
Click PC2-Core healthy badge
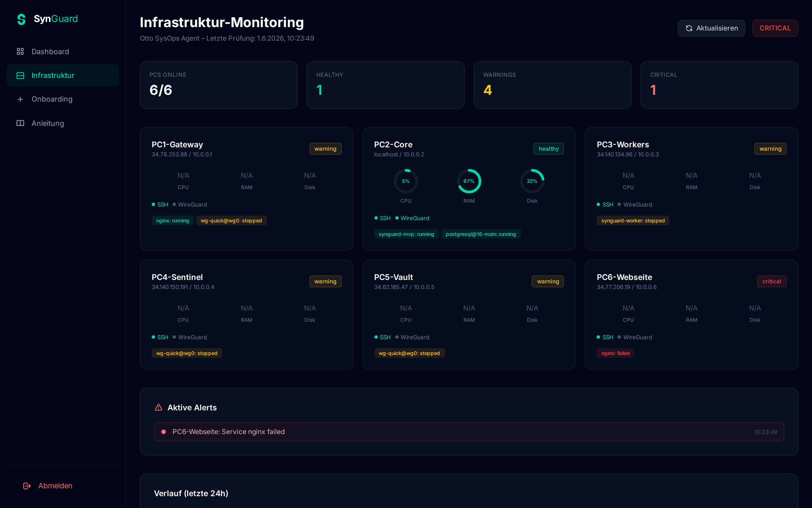[549, 149]
